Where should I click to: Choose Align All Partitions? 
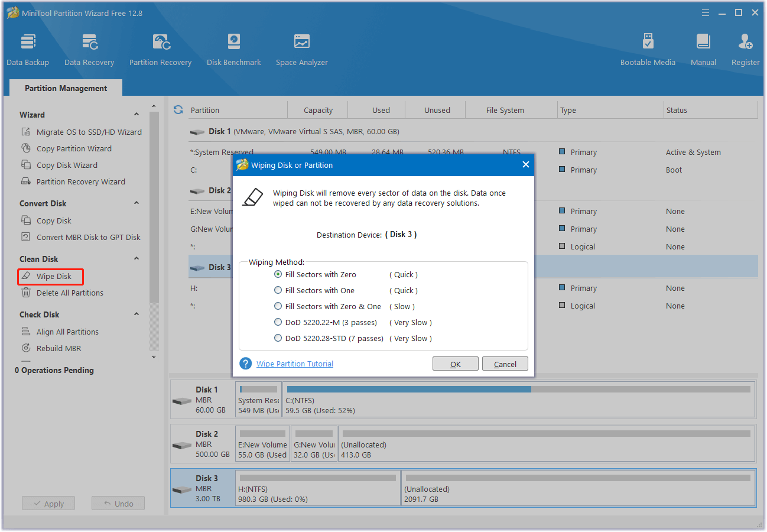pyautogui.click(x=60, y=332)
